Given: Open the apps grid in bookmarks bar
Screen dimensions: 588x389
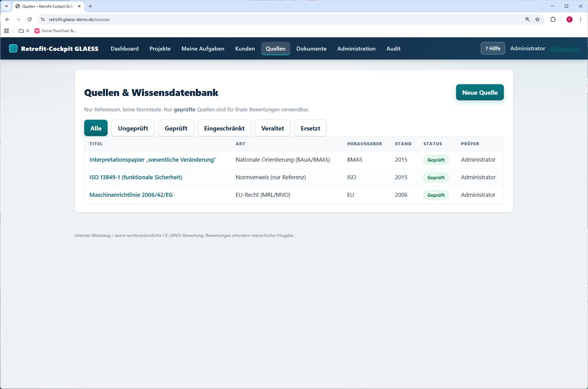Looking at the screenshot, I should point(6,31).
